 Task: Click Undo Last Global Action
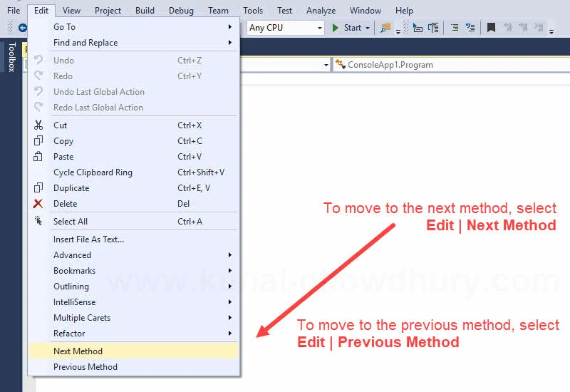pyautogui.click(x=133, y=92)
